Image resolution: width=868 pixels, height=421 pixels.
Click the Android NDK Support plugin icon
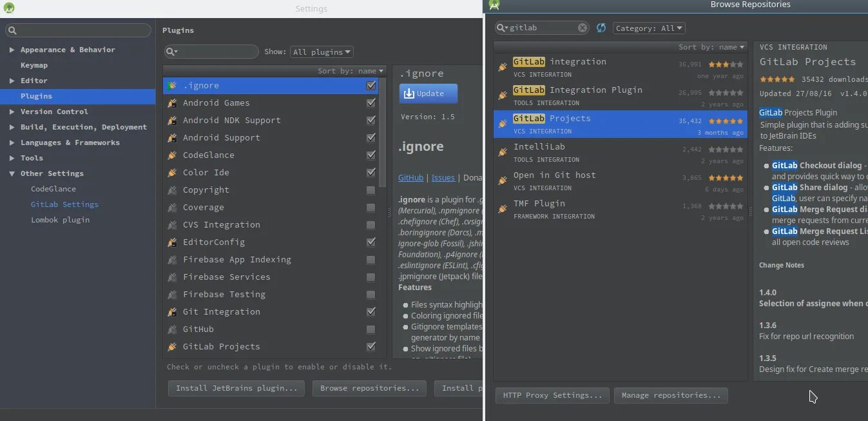tap(172, 121)
